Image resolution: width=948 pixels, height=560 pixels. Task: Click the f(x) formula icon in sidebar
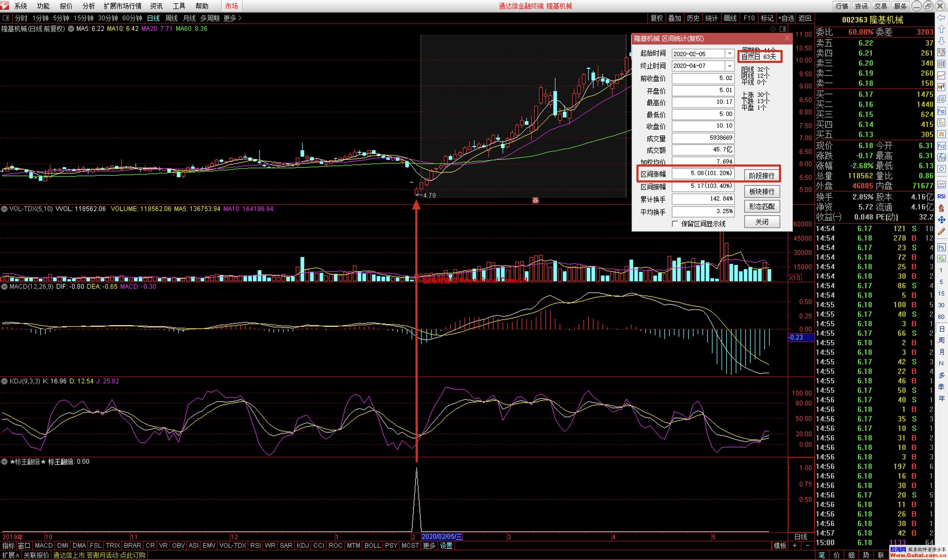click(941, 157)
